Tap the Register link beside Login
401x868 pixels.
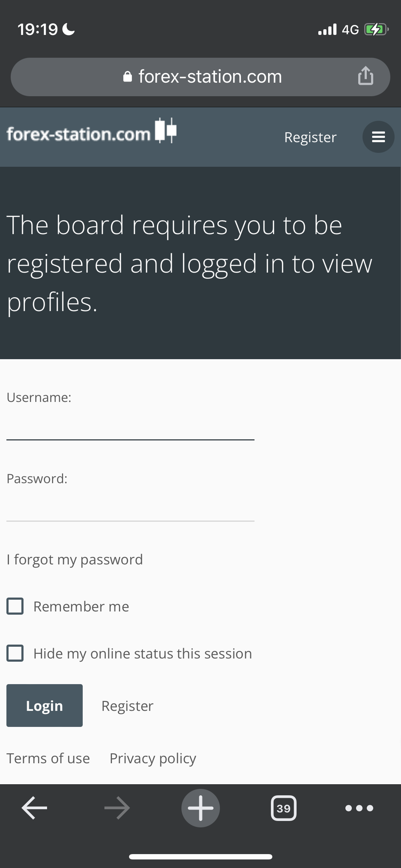tap(127, 706)
